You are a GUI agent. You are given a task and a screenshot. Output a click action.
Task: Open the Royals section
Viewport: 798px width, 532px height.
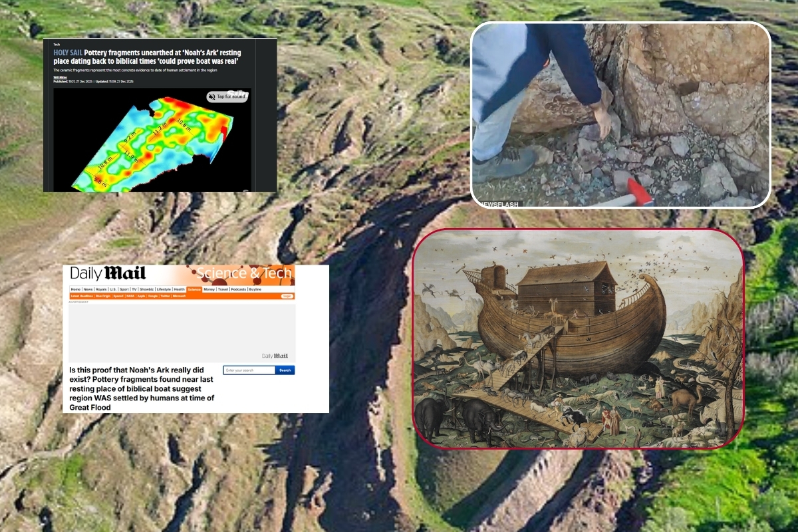[102, 289]
